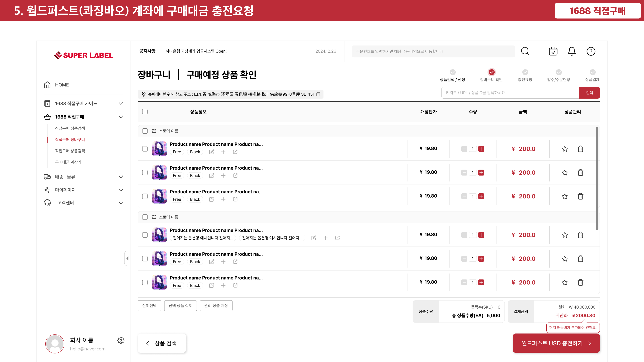Select checkbox of long-option product row

(x=145, y=235)
